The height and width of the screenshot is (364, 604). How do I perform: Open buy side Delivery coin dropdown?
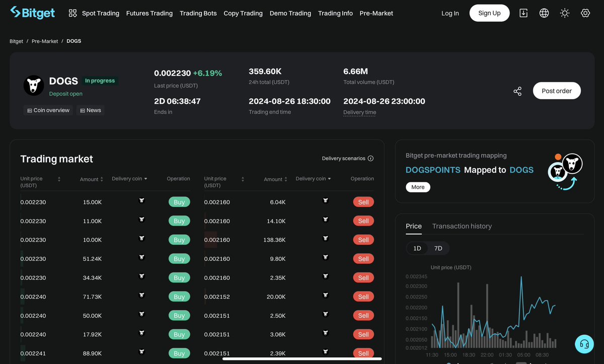pos(129,179)
